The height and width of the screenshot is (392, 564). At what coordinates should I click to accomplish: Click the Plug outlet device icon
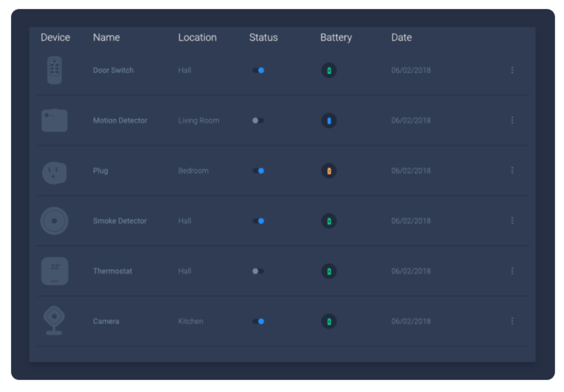[54, 172]
